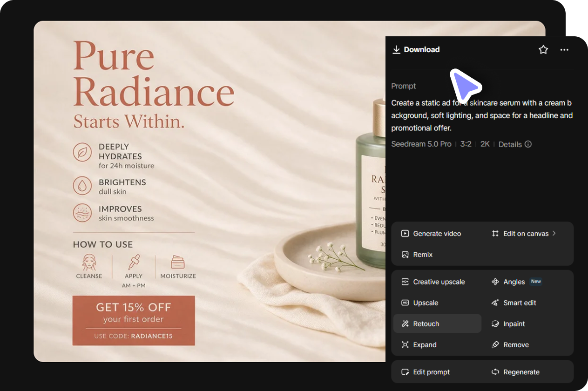This screenshot has height=391, width=588.
Task: Click the droplet icon beside Brightens
Action: 82,186
